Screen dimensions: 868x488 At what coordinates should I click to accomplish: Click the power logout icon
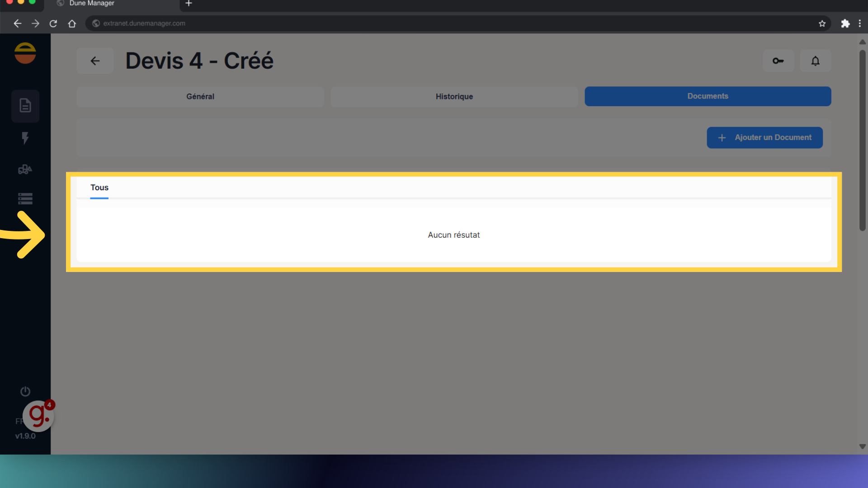[x=25, y=391]
